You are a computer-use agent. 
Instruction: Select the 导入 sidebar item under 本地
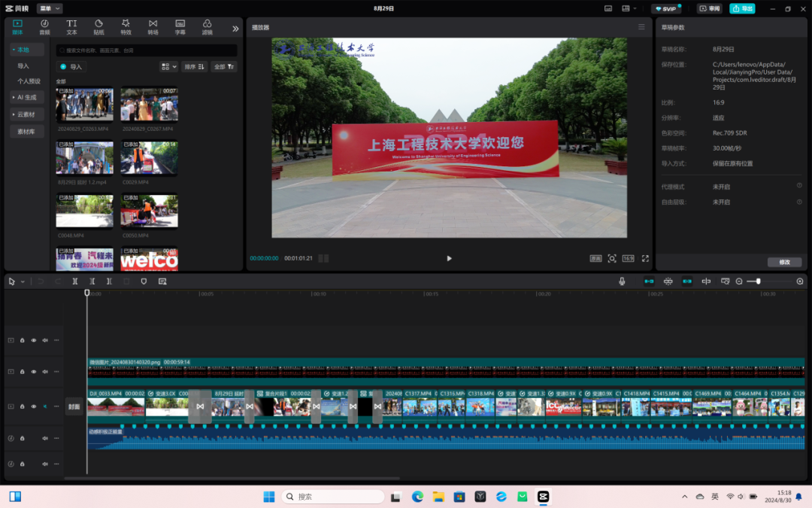tap(23, 65)
